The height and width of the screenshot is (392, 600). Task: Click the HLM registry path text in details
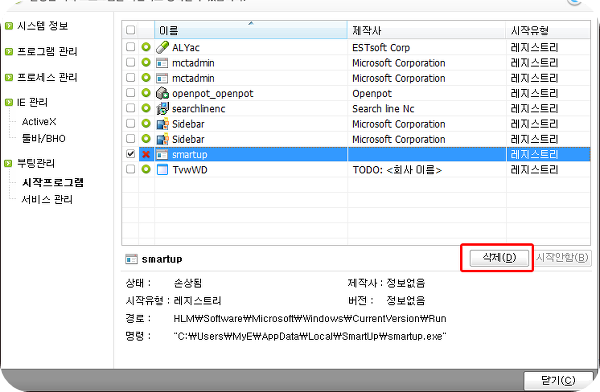click(x=310, y=318)
